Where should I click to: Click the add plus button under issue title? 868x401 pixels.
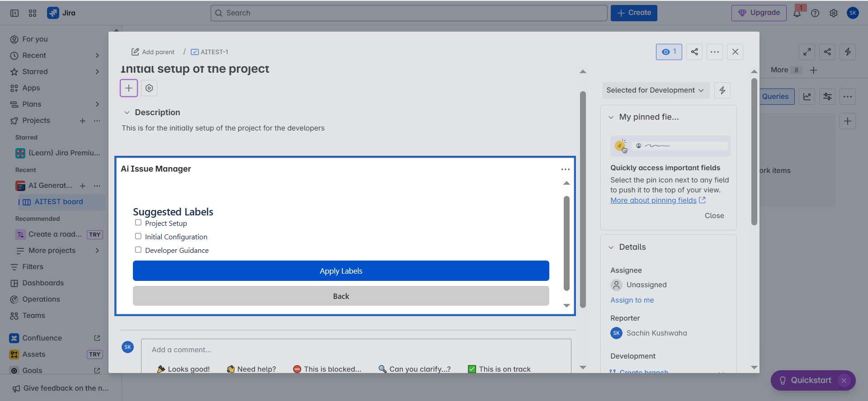pyautogui.click(x=129, y=88)
